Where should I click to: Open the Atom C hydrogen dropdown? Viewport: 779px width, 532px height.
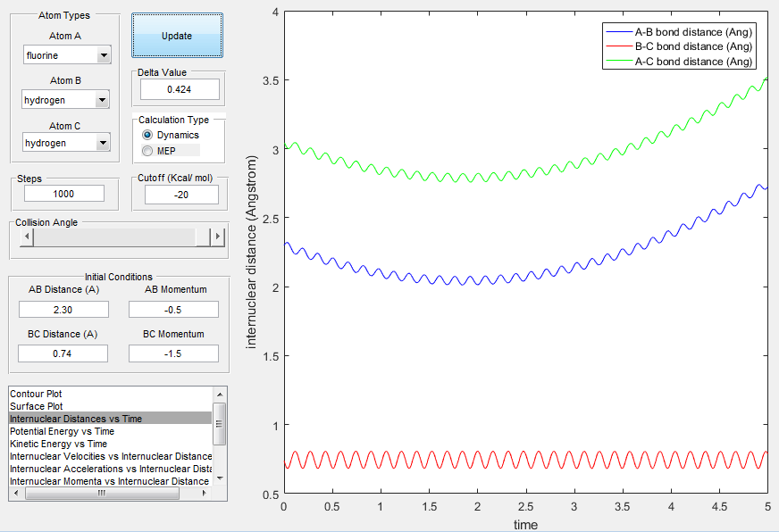coord(67,143)
